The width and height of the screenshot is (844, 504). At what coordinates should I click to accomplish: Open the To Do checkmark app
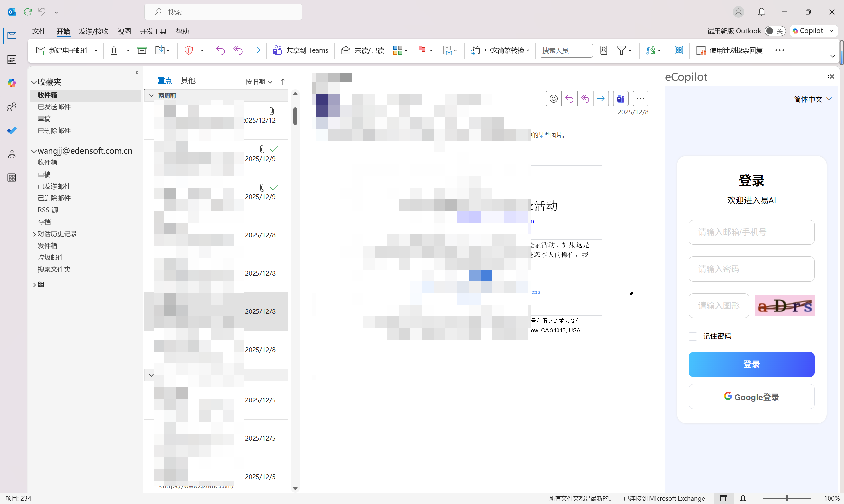[12, 131]
